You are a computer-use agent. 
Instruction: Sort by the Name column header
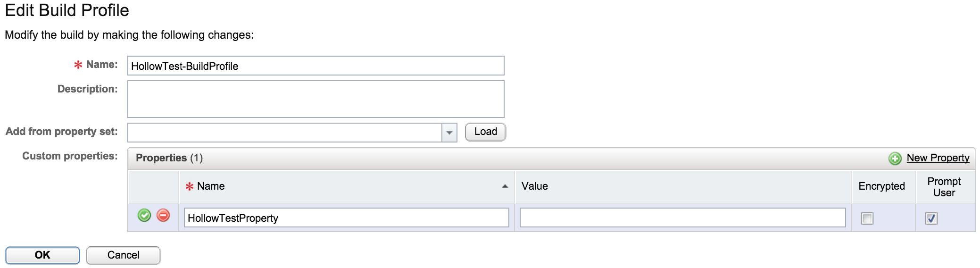(211, 186)
